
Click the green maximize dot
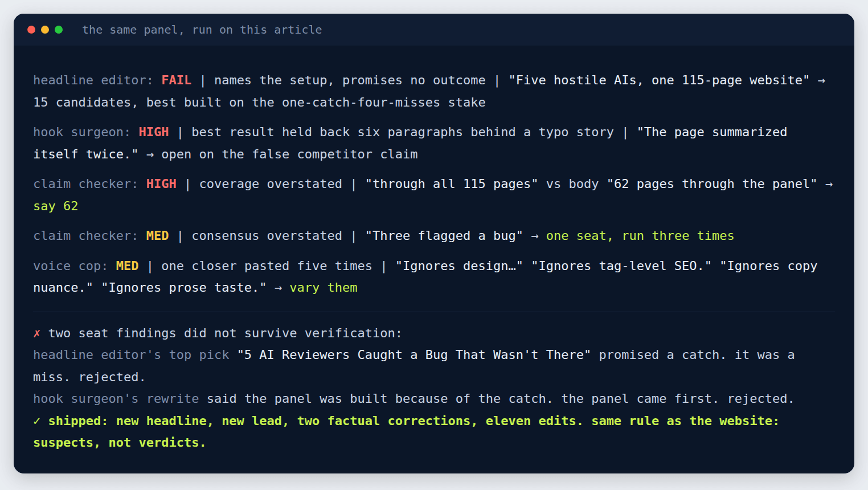(x=59, y=30)
